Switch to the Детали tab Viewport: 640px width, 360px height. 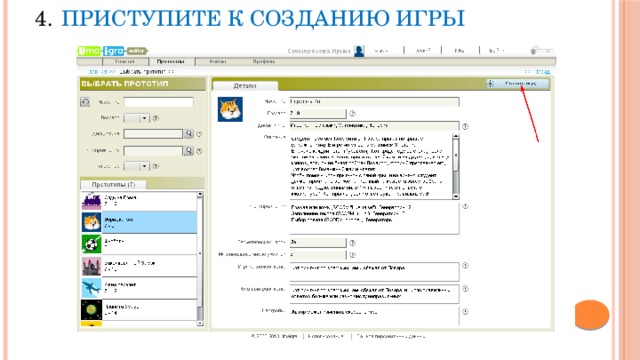click(x=245, y=86)
